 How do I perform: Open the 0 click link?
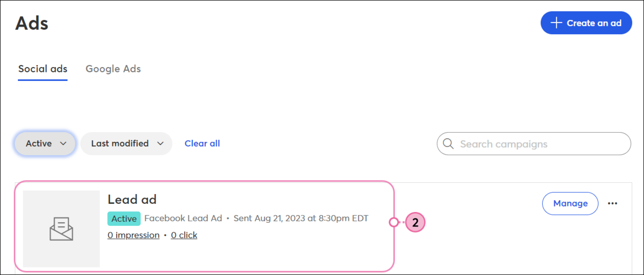tap(184, 235)
